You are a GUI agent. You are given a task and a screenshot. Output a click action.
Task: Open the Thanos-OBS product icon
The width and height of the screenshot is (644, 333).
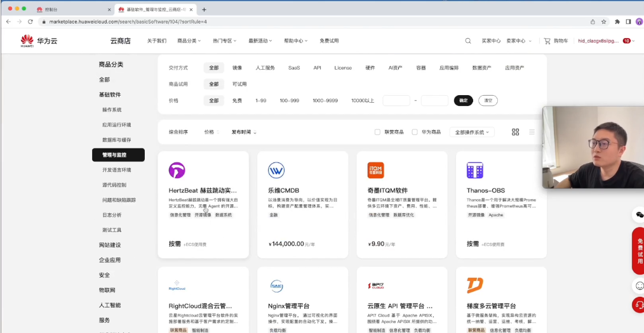[475, 170]
